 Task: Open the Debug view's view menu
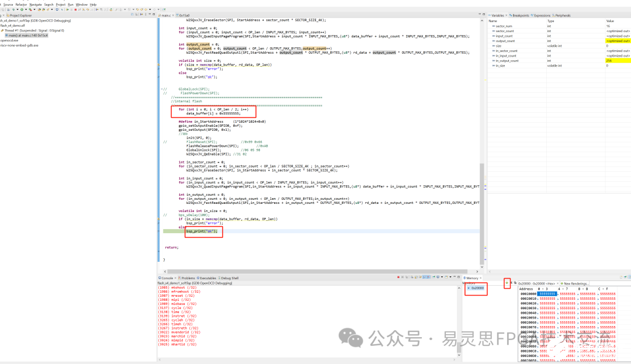[145, 14]
